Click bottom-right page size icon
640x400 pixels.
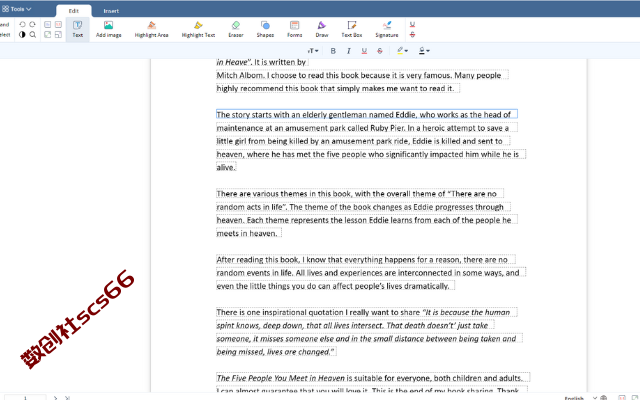click(x=58, y=35)
